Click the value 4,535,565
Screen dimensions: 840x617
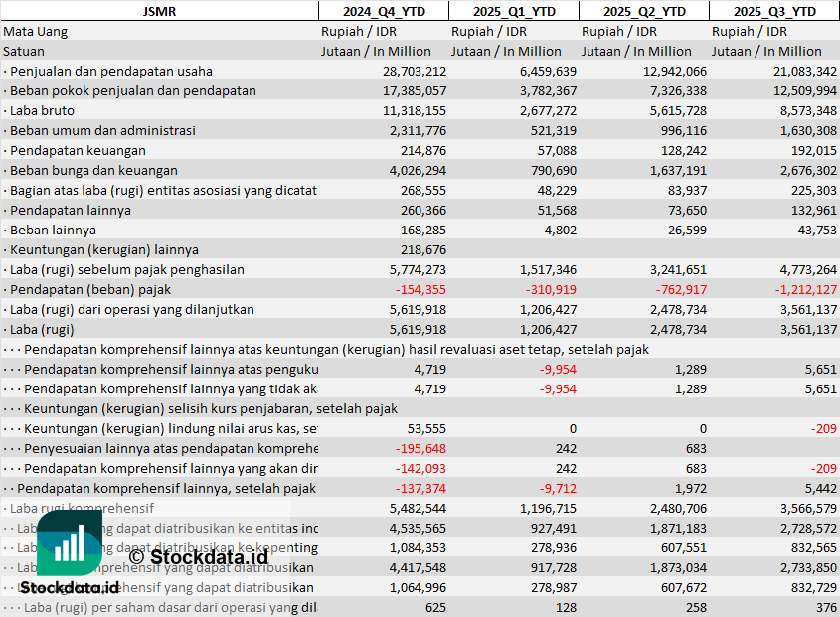coord(418,528)
